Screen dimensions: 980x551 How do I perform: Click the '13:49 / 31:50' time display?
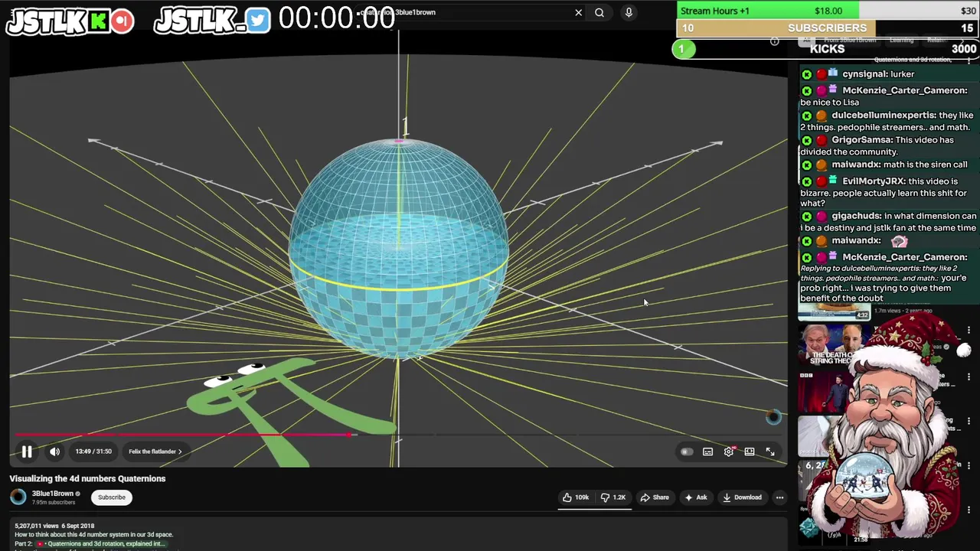point(93,452)
